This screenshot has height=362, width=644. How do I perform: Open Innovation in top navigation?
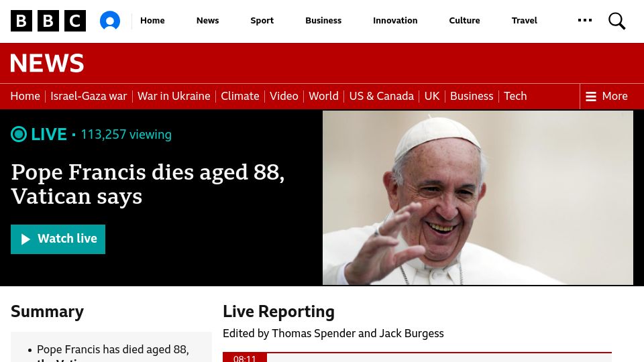pyautogui.click(x=395, y=21)
